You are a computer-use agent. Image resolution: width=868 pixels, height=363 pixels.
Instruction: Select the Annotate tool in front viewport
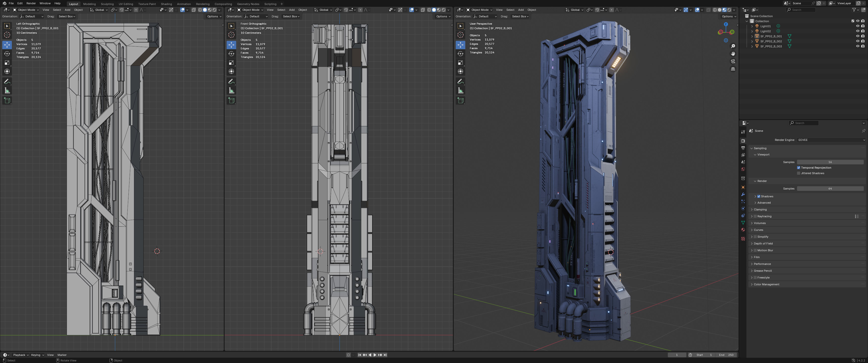pyautogui.click(x=231, y=81)
